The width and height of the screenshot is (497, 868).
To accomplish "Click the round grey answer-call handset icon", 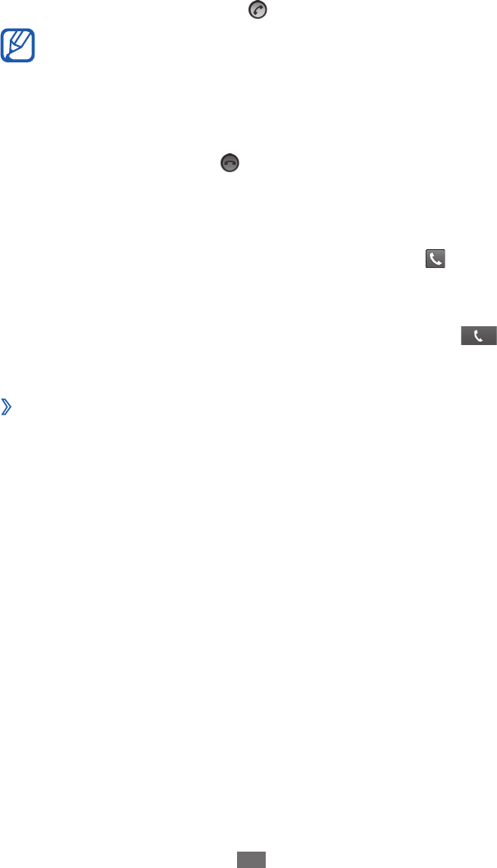I will pos(258,10).
